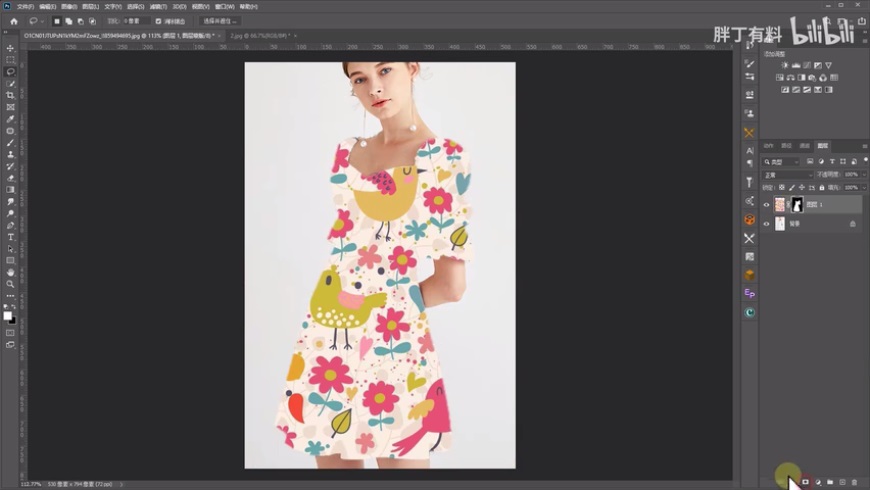
Task: Switch to the Channels panel tab
Action: point(805,146)
